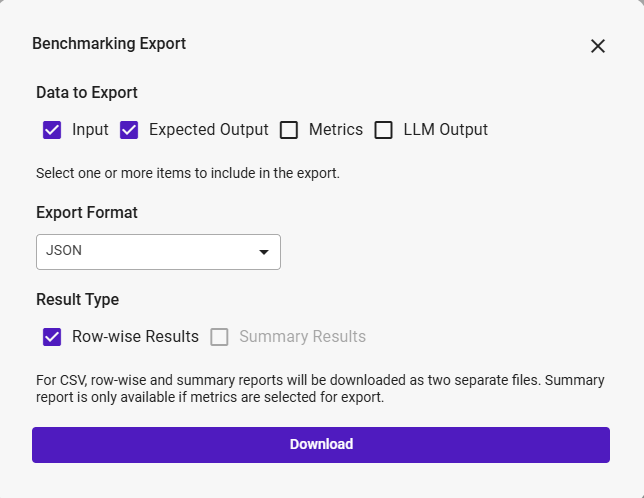The width and height of the screenshot is (644, 498).
Task: Click the "Data to Export" section heading
Action: (87, 93)
